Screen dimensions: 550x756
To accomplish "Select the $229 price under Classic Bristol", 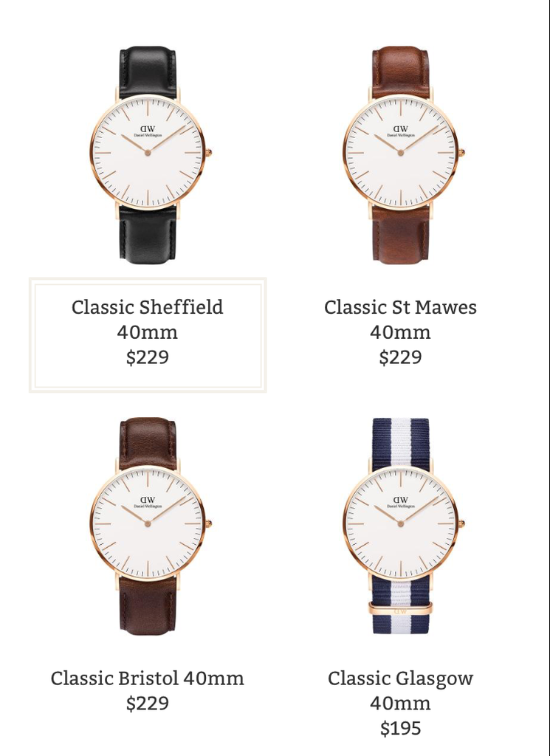I will (x=148, y=704).
